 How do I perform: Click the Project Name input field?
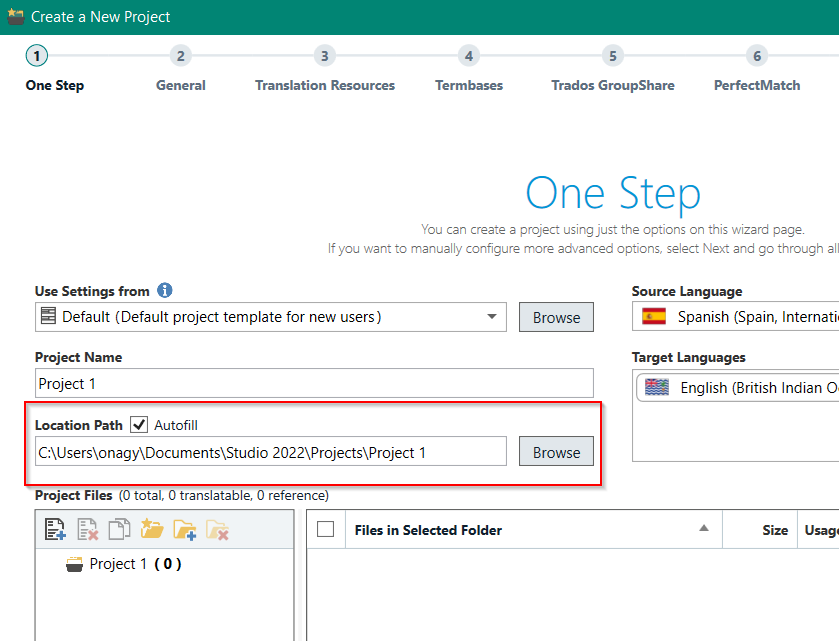point(314,383)
